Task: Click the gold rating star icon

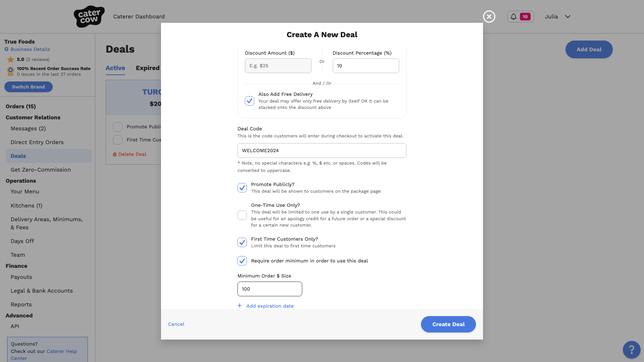Action: click(11, 59)
